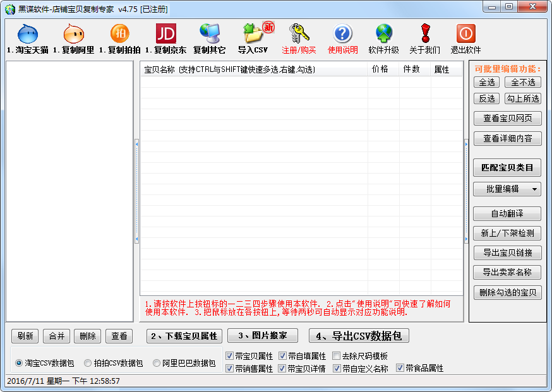Click the 注册/购买 keys icon

click(299, 33)
